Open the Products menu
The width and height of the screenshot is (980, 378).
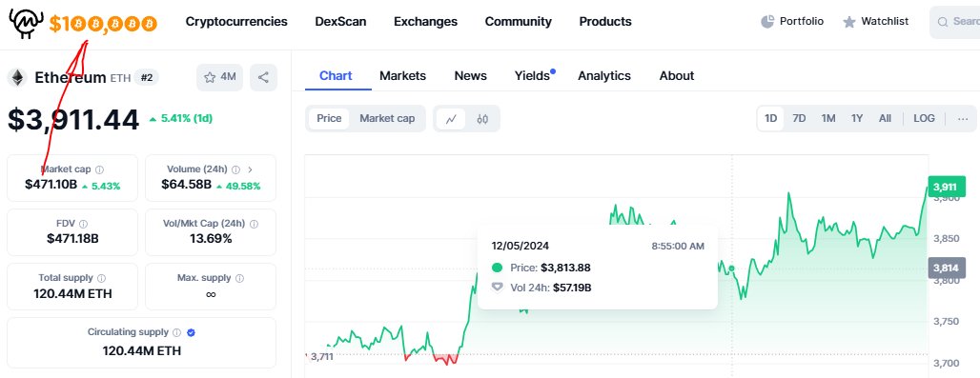605,22
